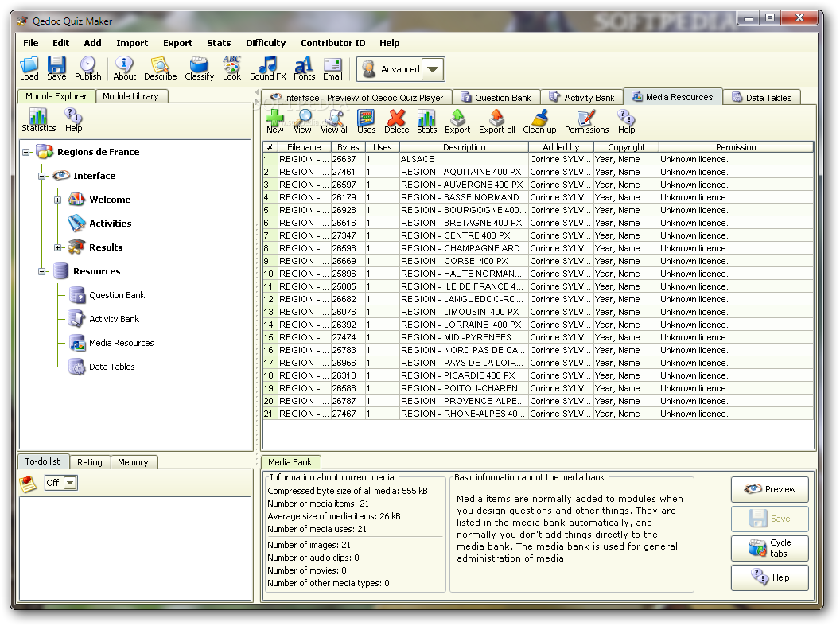Click the Save floppy disk toolbar icon
The width and height of the screenshot is (840, 626).
(x=56, y=68)
